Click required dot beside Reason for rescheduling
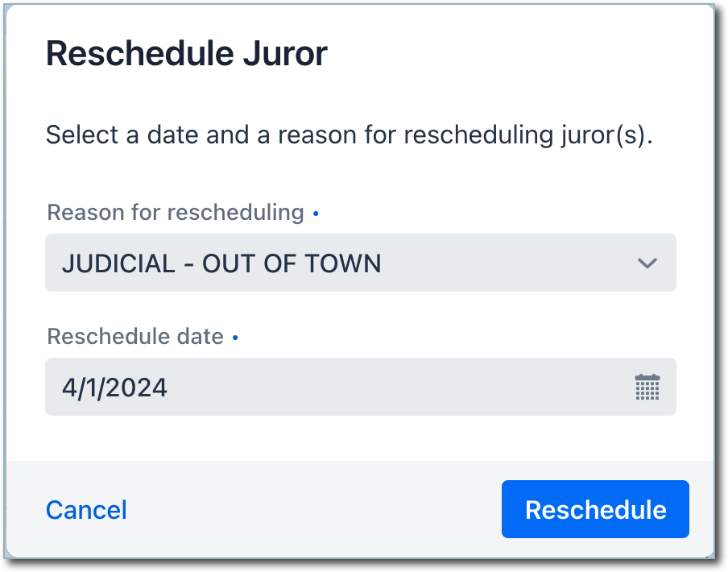This screenshot has width=728, height=572. click(316, 213)
